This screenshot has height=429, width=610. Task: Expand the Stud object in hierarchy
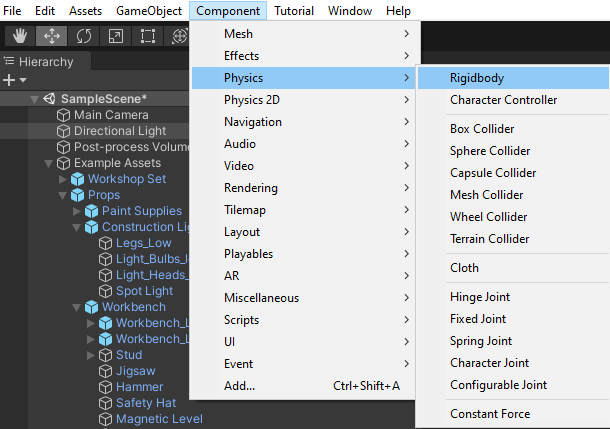pos(92,355)
